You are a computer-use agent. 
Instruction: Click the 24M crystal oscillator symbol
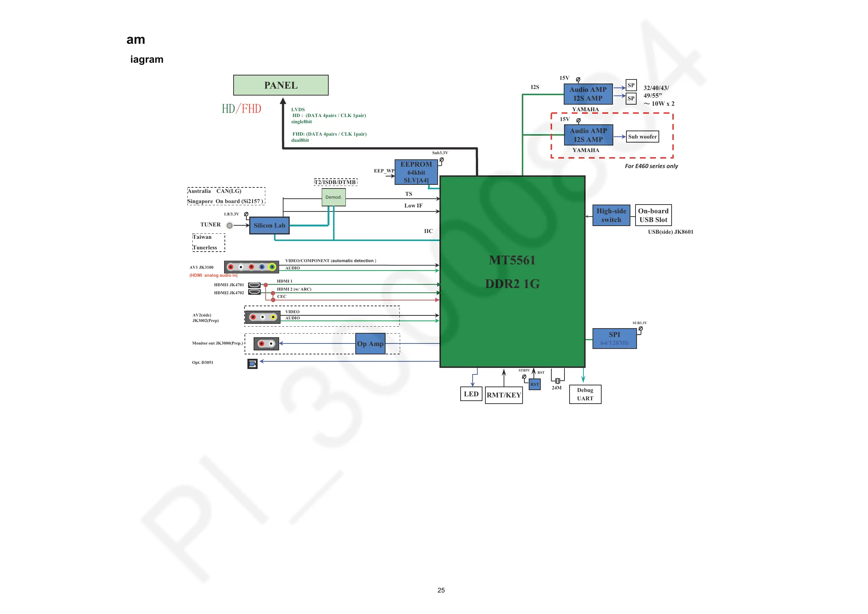click(557, 381)
